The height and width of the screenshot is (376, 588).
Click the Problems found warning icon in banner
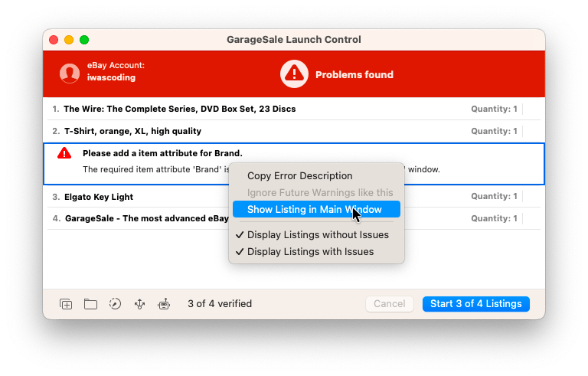tap(294, 74)
